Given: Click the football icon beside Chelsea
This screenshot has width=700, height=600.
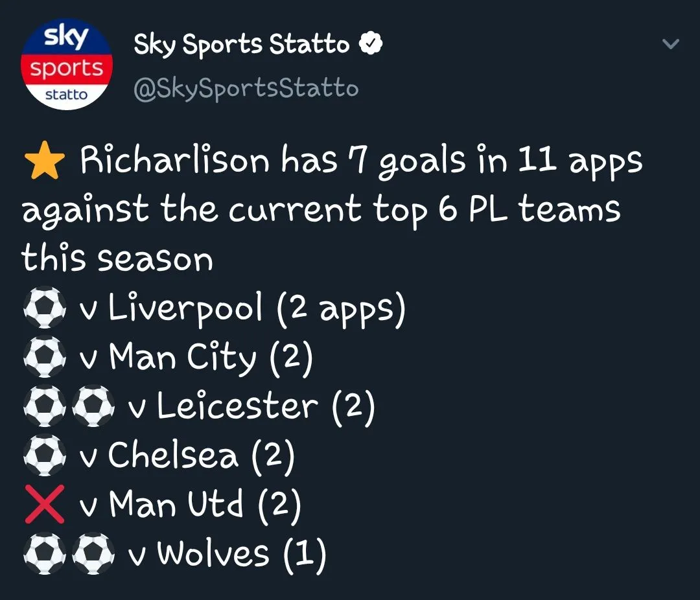Looking at the screenshot, I should coord(44,456).
